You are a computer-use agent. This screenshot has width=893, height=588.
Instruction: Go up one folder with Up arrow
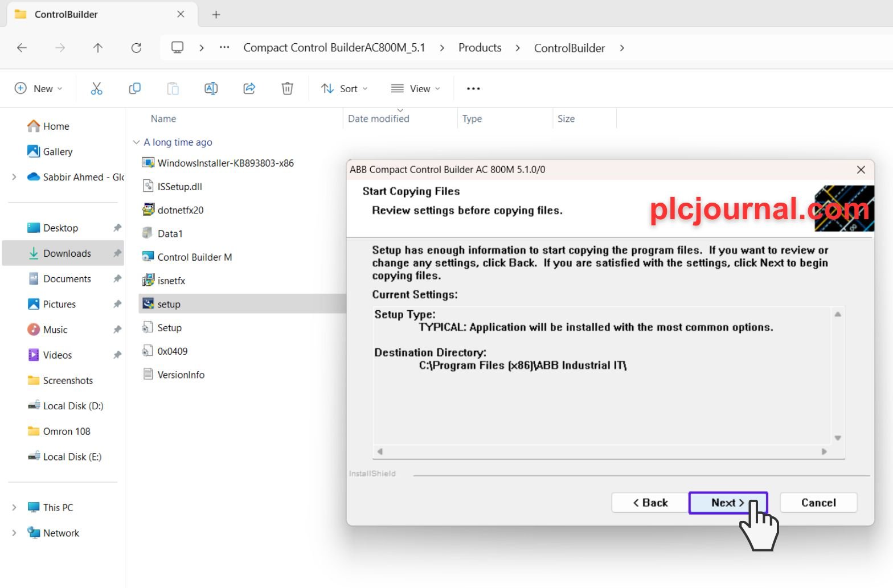pyautogui.click(x=98, y=48)
